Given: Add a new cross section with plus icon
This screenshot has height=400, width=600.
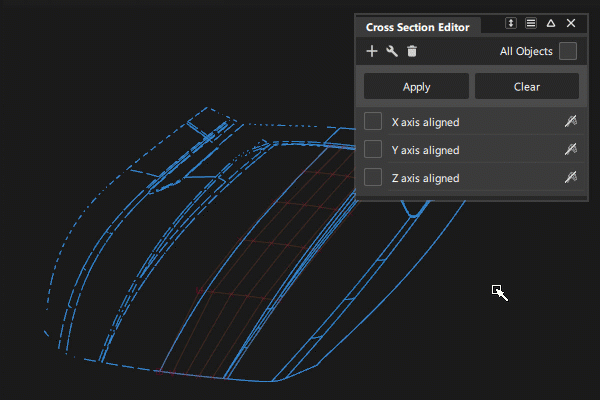Looking at the screenshot, I should coord(372,51).
